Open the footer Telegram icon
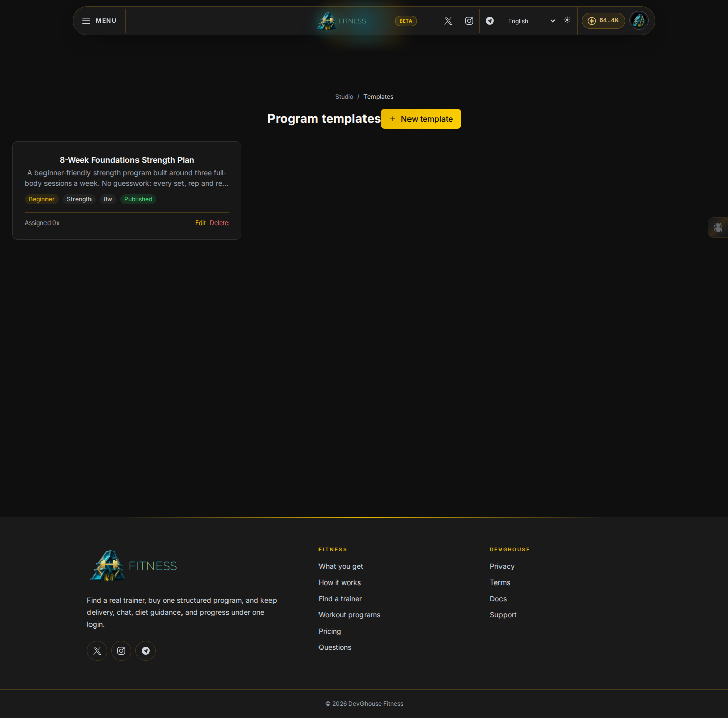 coord(146,651)
